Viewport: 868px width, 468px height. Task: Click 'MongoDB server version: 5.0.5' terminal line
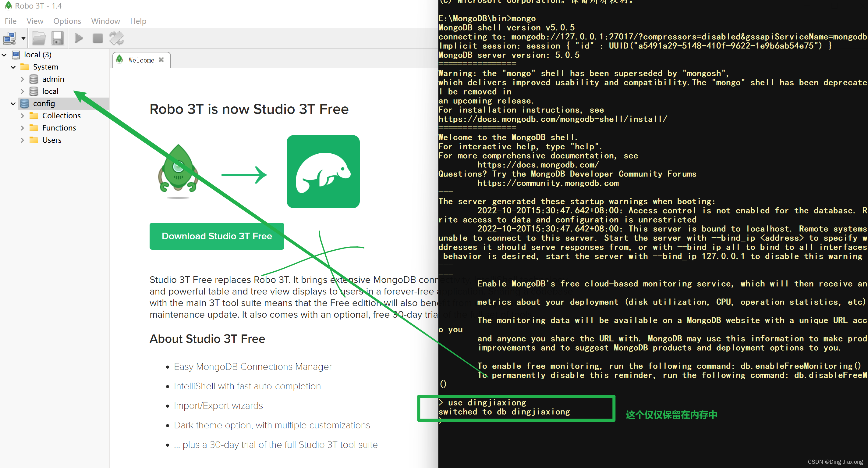pos(509,55)
